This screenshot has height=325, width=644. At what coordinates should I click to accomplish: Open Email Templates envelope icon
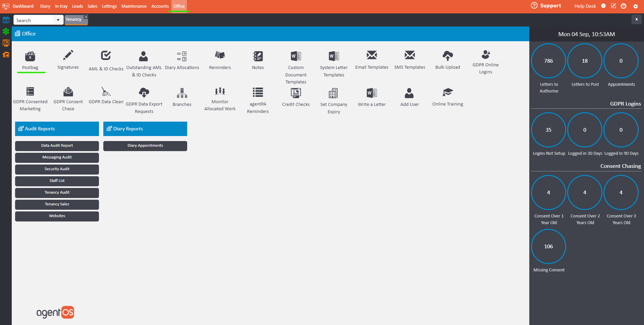click(x=372, y=55)
